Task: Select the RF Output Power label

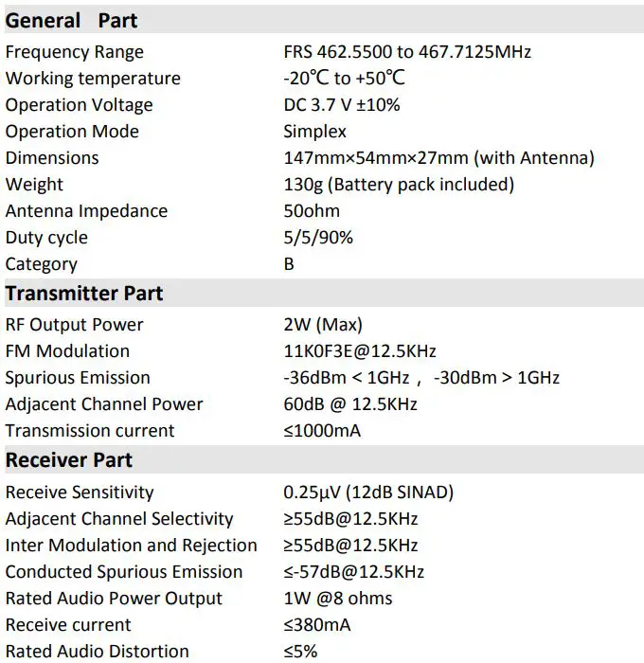Action: click(x=74, y=325)
